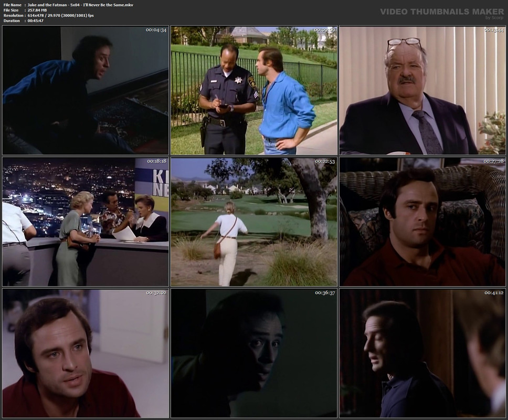Click the 'File Size' label
Screen dimensions: 508x420
pyautogui.click(x=11, y=10)
